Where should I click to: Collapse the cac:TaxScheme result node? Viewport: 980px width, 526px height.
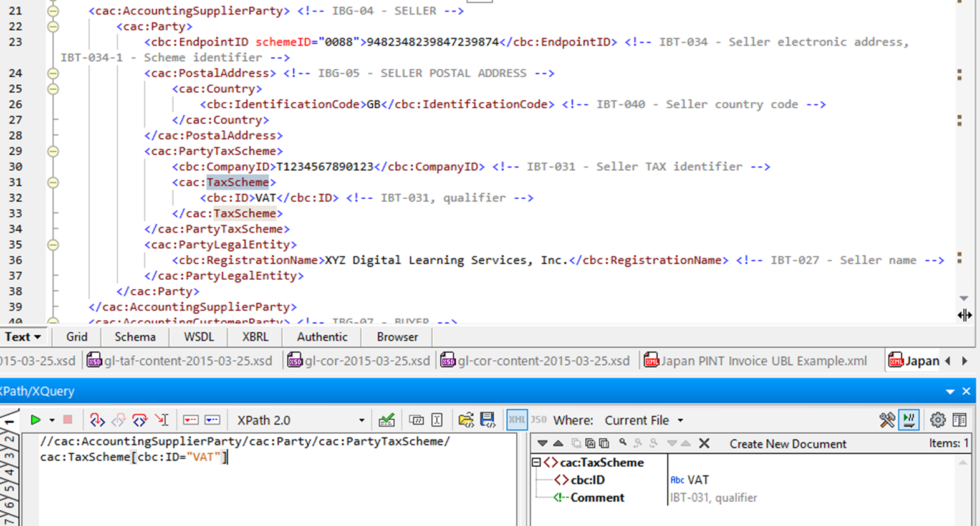point(536,462)
